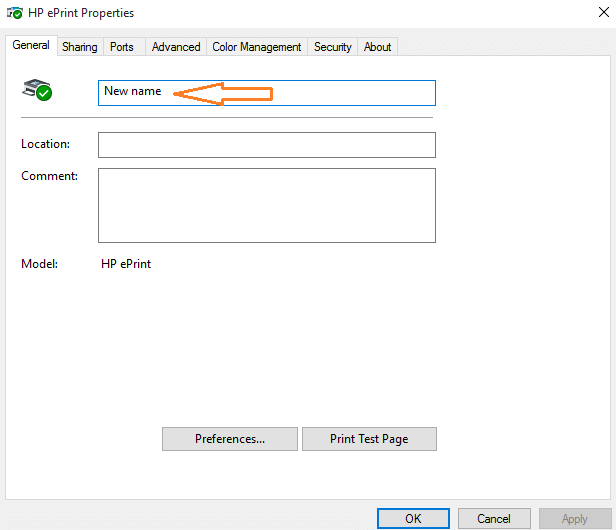Open the Ports tab

(x=122, y=47)
